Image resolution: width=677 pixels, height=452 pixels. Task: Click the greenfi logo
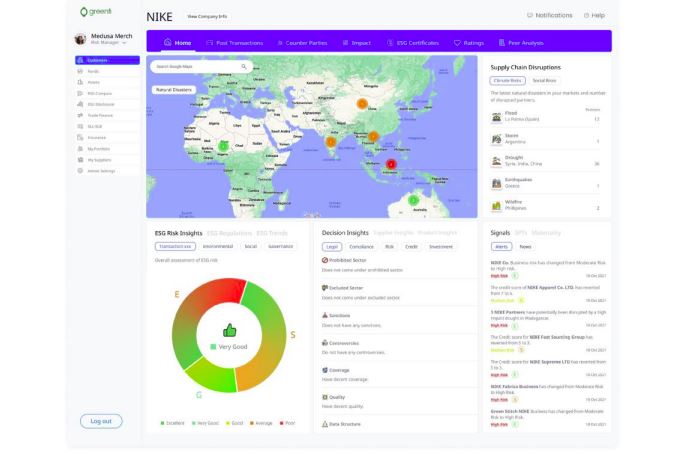point(95,11)
